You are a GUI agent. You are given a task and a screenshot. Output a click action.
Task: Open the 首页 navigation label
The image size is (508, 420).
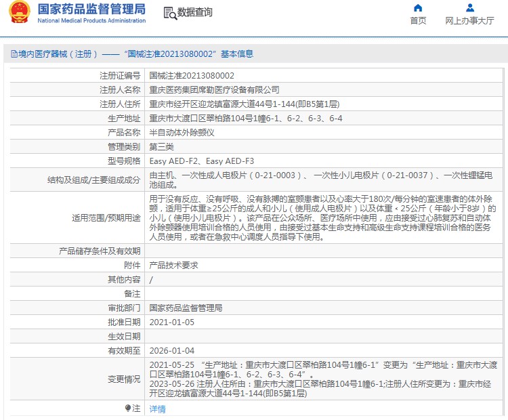coord(418,20)
